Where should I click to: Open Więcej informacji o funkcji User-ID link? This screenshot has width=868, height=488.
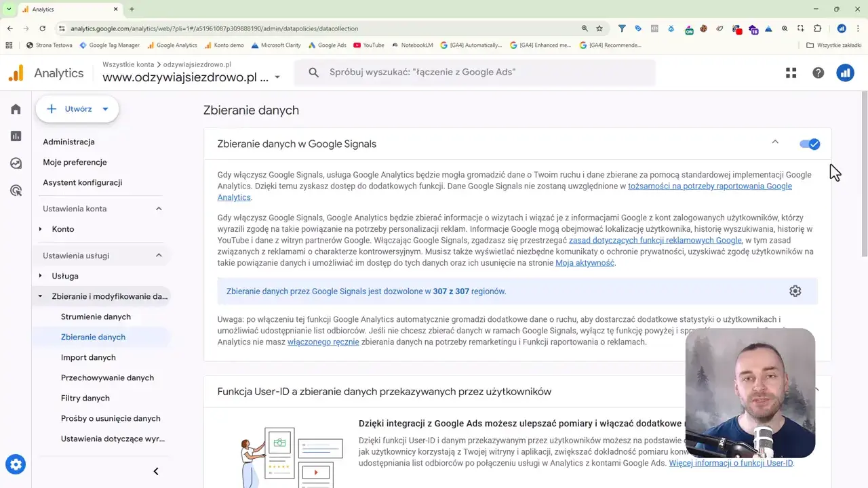730,463
